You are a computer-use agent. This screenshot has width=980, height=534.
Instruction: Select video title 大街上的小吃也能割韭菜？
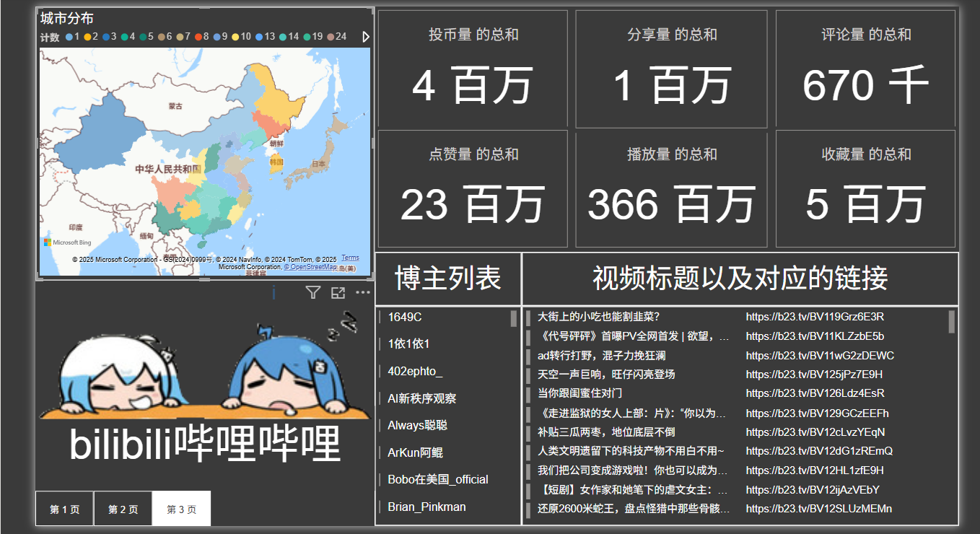point(599,317)
